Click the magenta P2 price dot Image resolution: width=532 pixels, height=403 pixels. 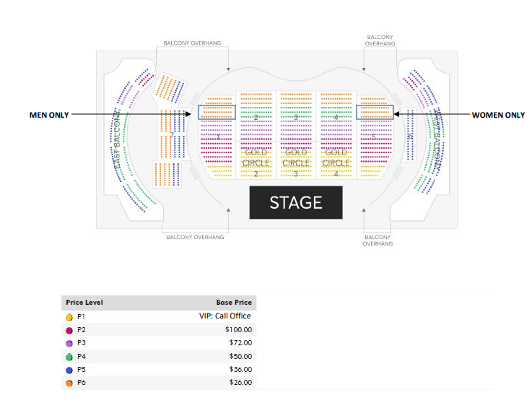point(69,330)
